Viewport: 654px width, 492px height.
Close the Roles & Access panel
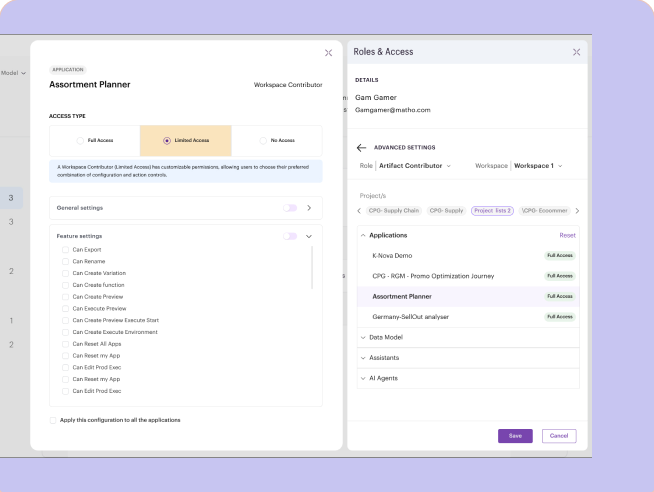[x=576, y=52]
